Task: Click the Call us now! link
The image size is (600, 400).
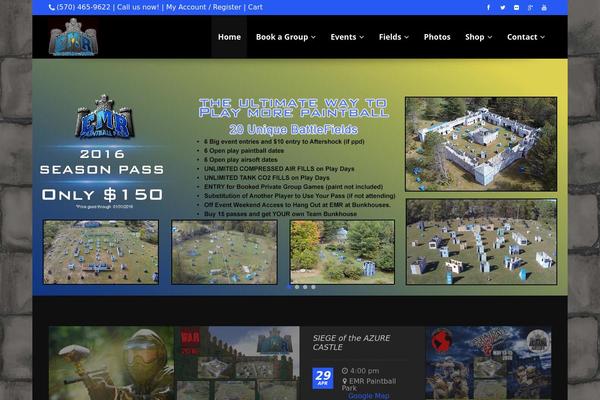Action: pos(138,7)
